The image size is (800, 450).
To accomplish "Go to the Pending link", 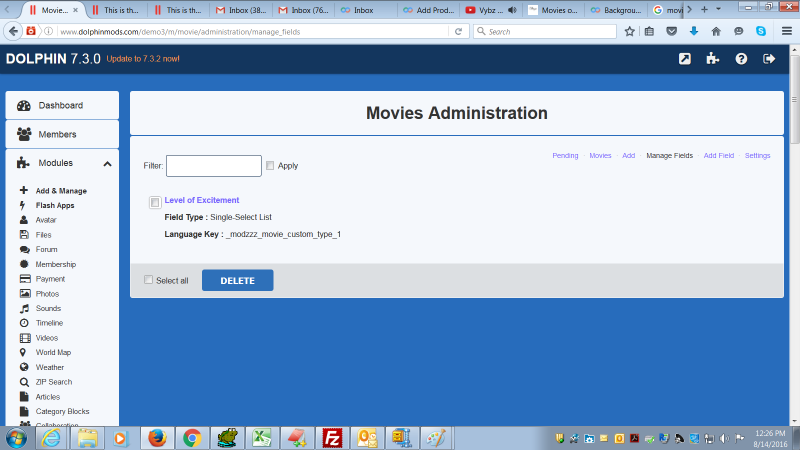I will tap(565, 156).
